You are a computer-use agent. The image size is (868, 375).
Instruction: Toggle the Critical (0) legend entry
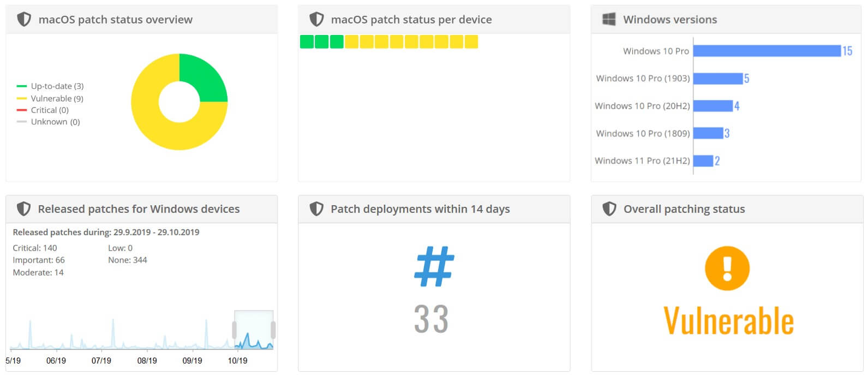pos(43,110)
